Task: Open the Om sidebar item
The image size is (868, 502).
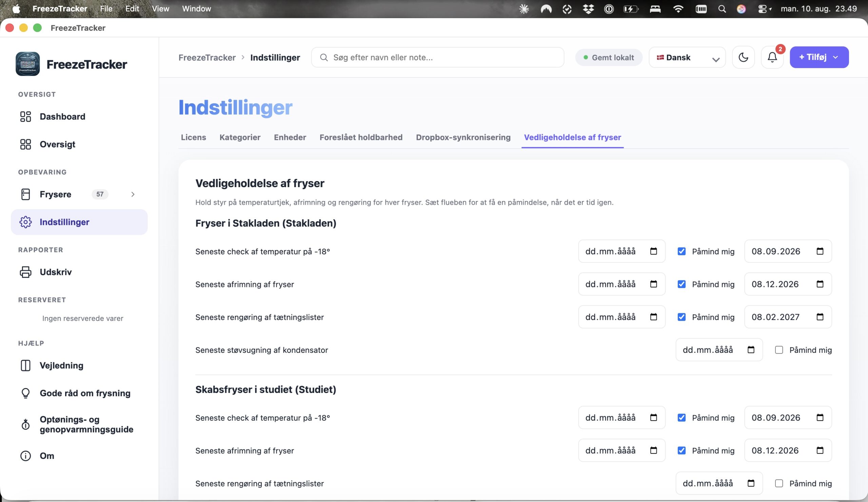Action: [79, 456]
